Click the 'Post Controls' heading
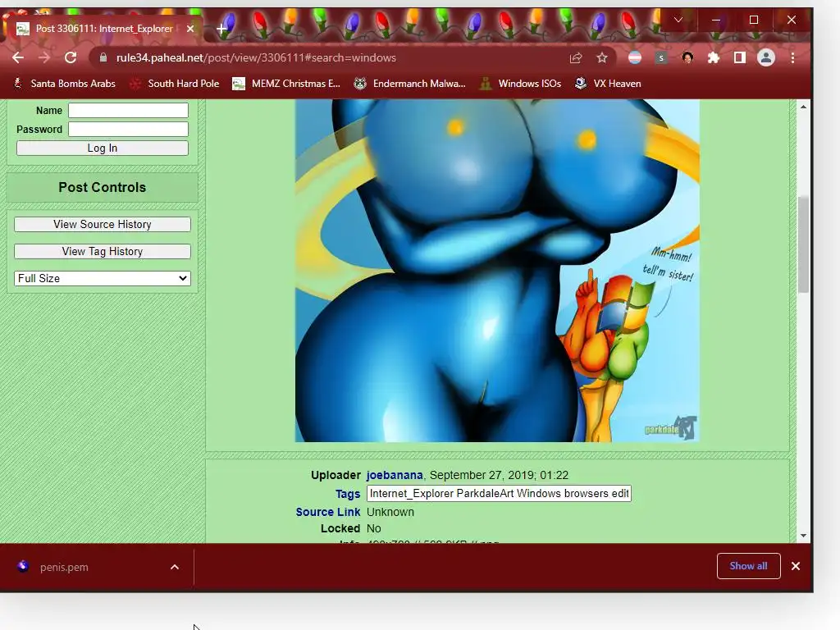Viewport: 840px width, 630px height. [x=103, y=187]
